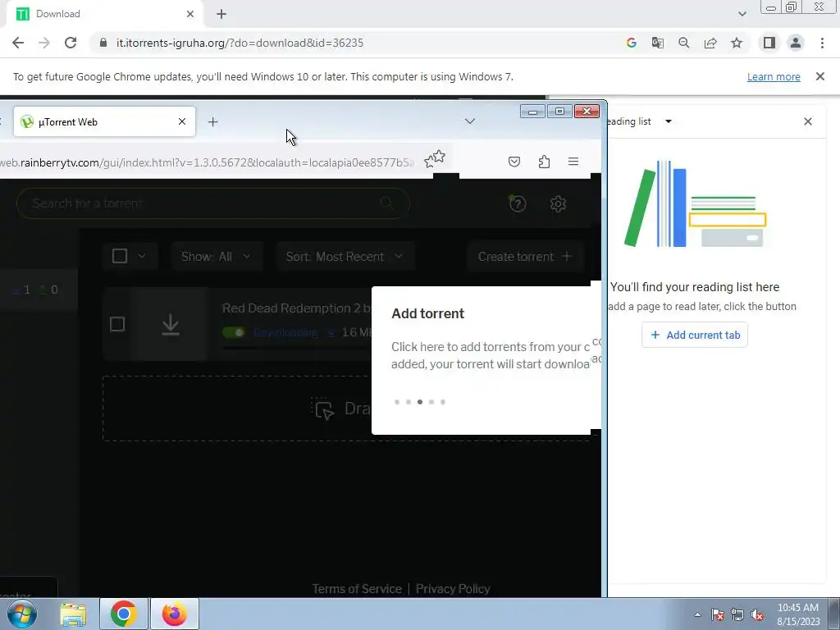Click Firefox URL bar rainberrytv address
This screenshot has width=840, height=630.
(207, 162)
